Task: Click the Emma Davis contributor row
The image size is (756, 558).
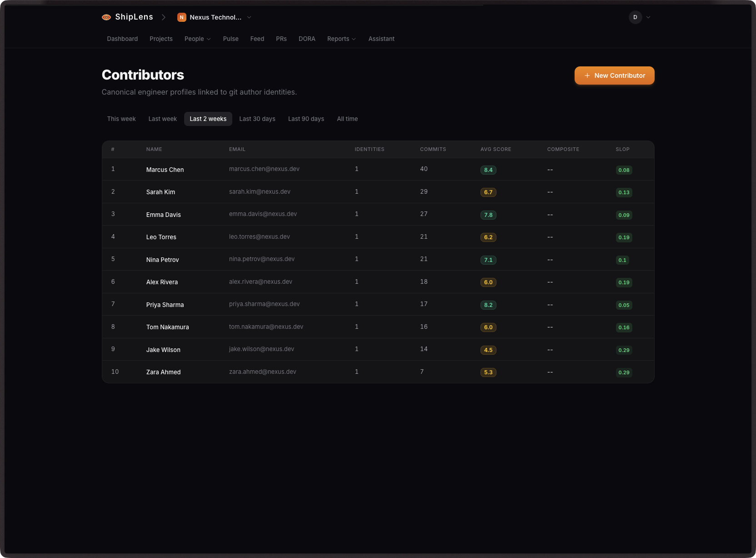Action: pos(318,214)
